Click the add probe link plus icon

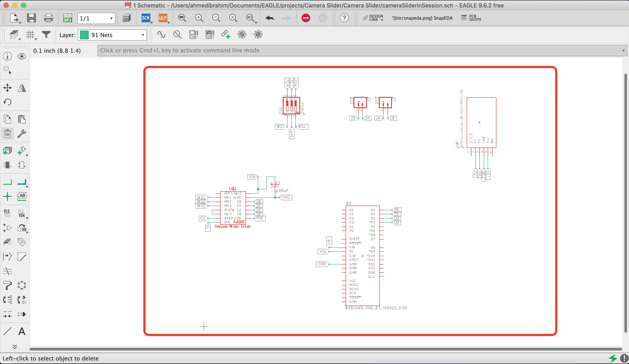pos(225,34)
